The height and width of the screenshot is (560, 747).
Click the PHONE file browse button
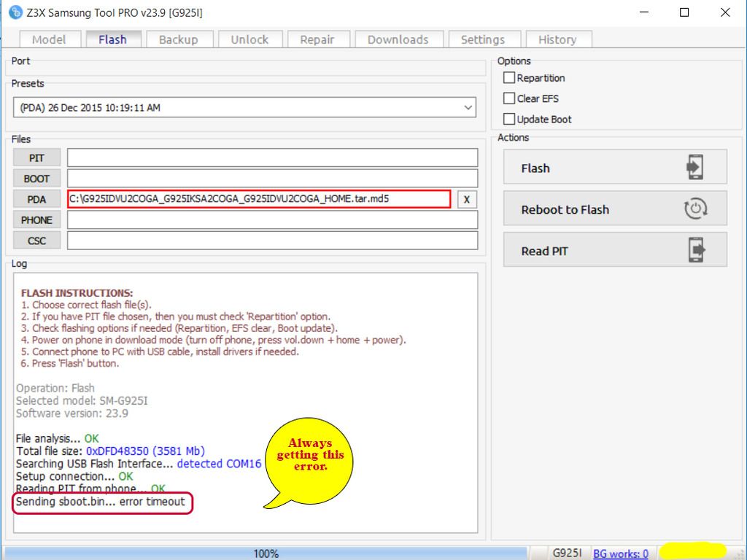(x=36, y=220)
